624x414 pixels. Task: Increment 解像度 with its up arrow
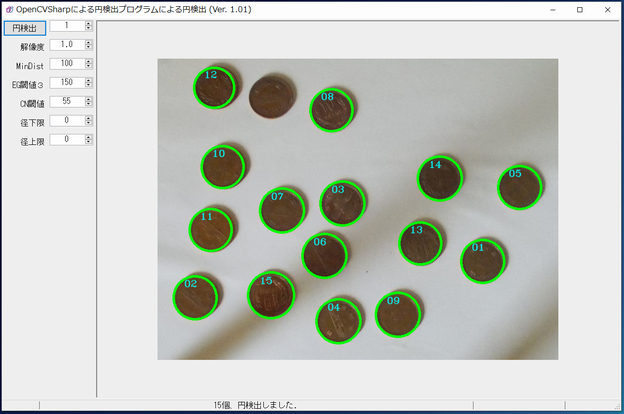click(x=88, y=43)
